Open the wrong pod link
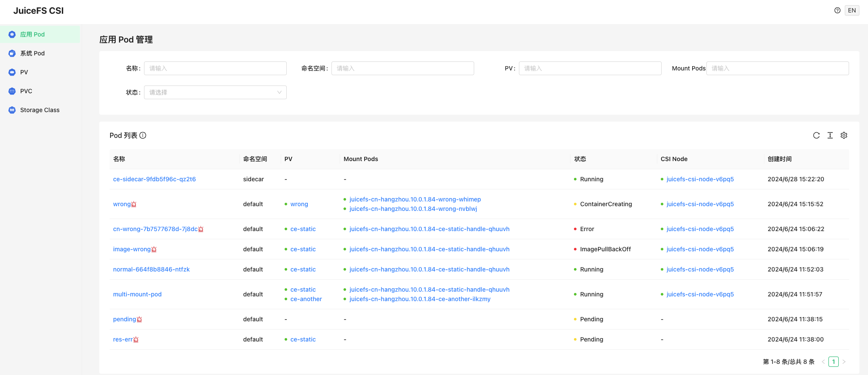The height and width of the screenshot is (375, 868). (x=122, y=204)
